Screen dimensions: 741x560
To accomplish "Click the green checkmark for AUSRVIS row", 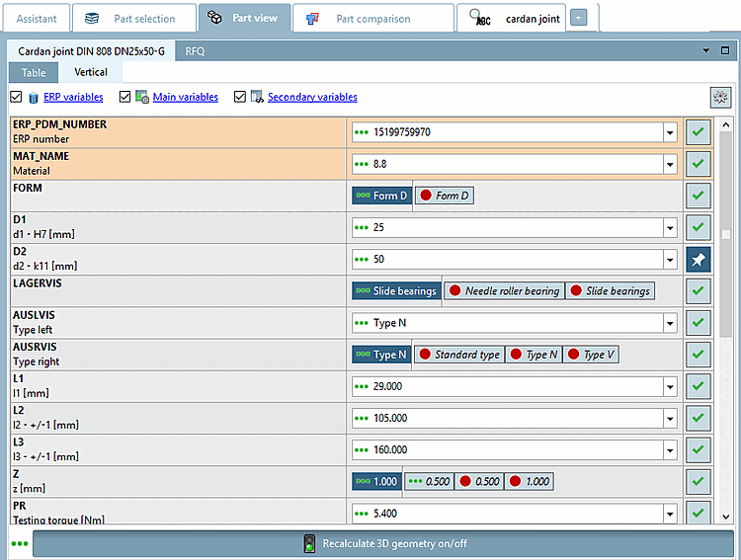I will coord(698,355).
